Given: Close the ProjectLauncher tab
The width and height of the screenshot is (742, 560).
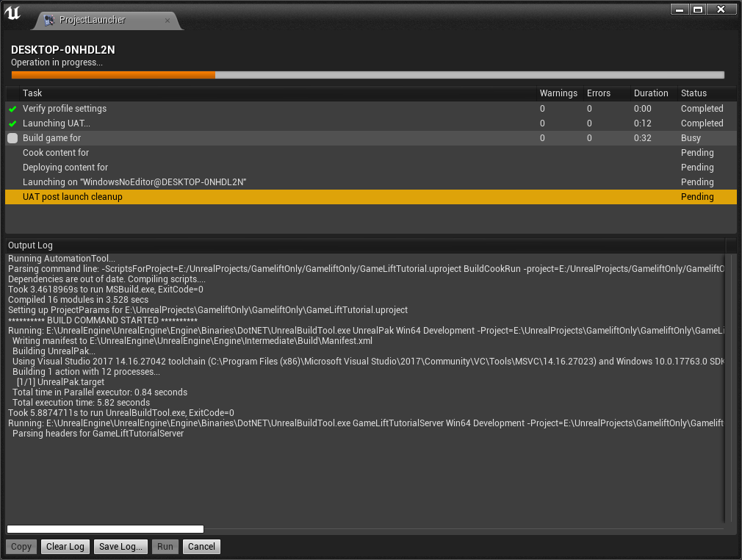Looking at the screenshot, I should pyautogui.click(x=168, y=21).
